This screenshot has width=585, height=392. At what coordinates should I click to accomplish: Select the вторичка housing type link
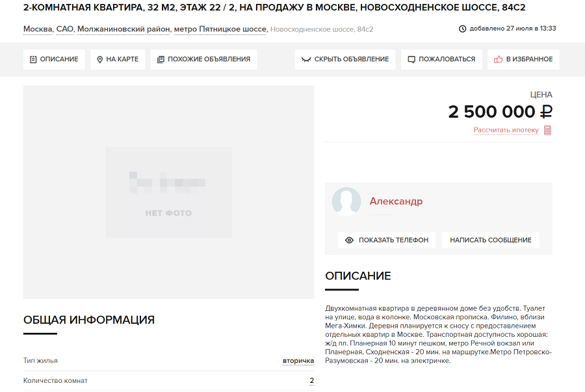[298, 361]
